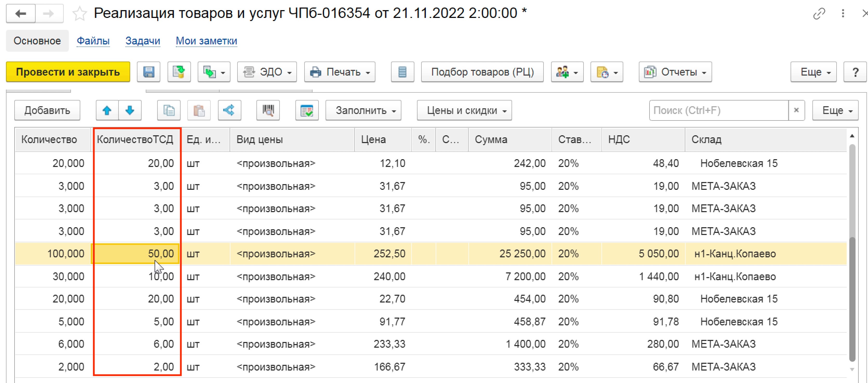
Task: Click the Сумма cell 25 250,00
Action: click(x=510, y=253)
